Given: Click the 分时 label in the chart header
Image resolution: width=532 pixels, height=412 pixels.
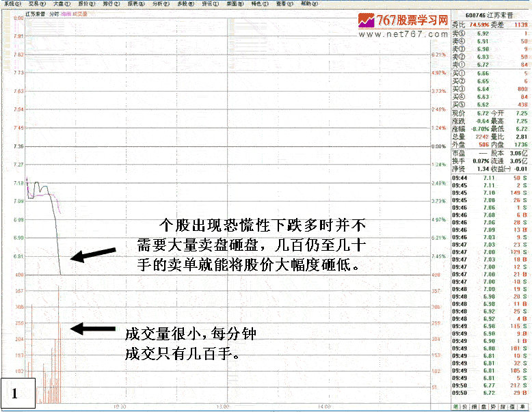Looking at the screenshot, I should click(54, 14).
